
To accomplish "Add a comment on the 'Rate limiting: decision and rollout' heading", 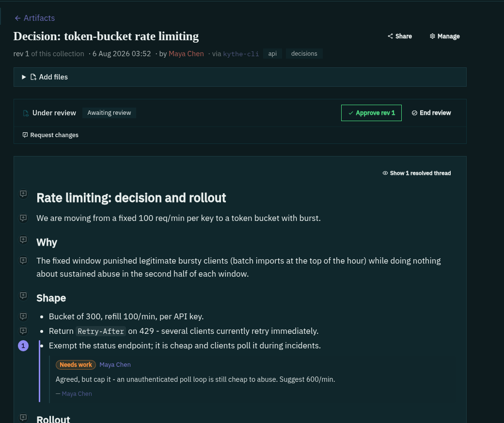I will click(x=23, y=194).
